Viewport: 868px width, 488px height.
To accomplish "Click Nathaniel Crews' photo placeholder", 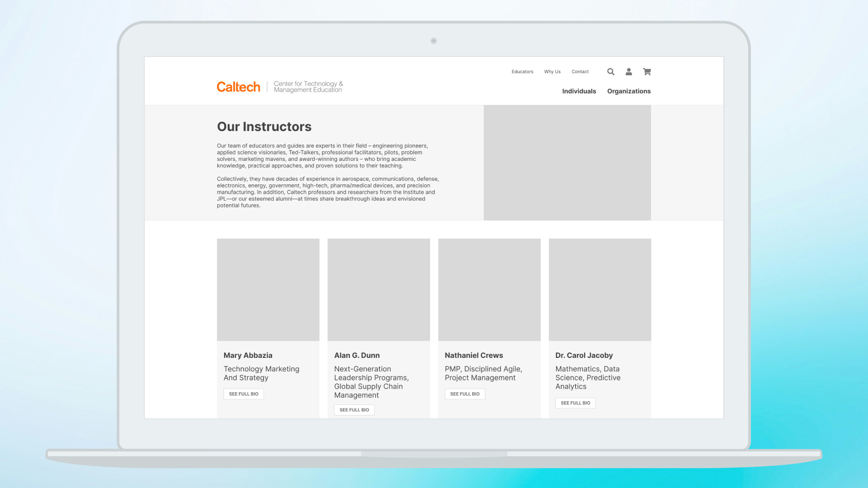I will point(489,290).
